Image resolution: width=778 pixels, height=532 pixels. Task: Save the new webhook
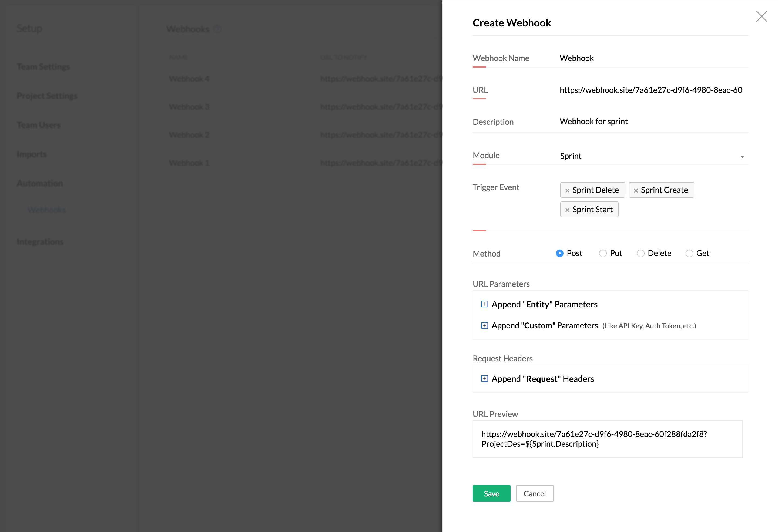[x=491, y=494]
